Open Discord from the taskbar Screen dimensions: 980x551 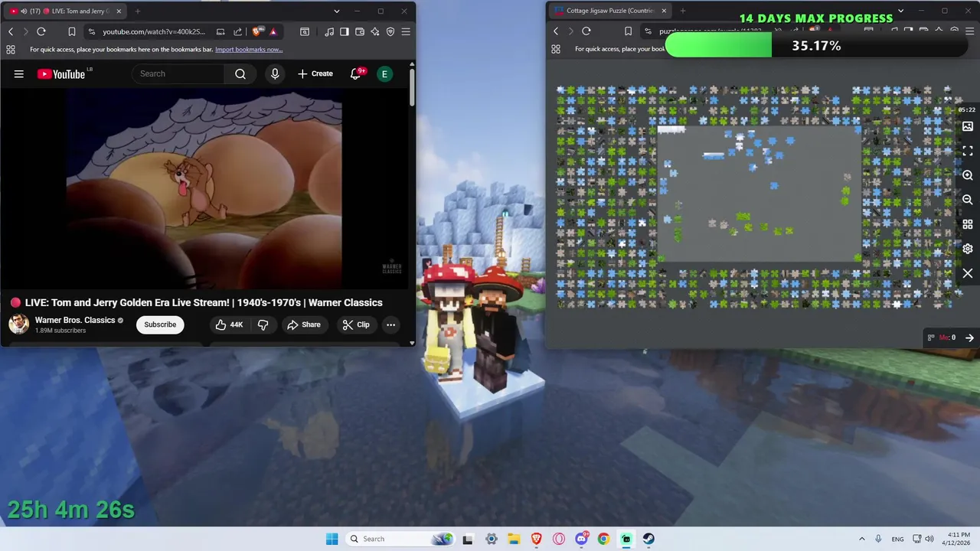pyautogui.click(x=582, y=539)
